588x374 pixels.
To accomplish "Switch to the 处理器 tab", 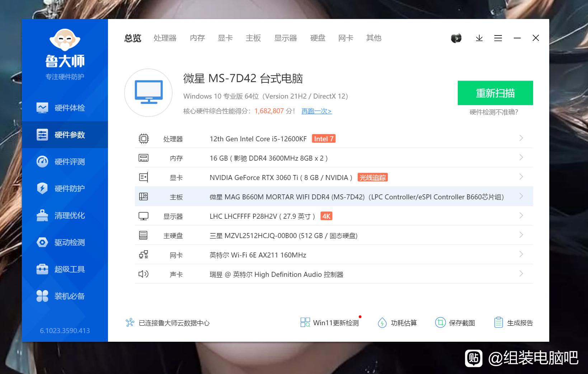I will [165, 38].
